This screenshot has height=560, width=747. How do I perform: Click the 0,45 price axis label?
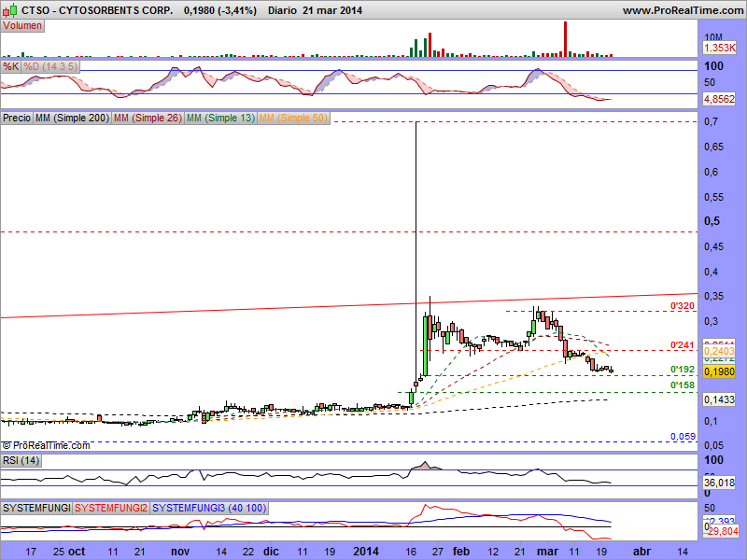click(x=713, y=246)
